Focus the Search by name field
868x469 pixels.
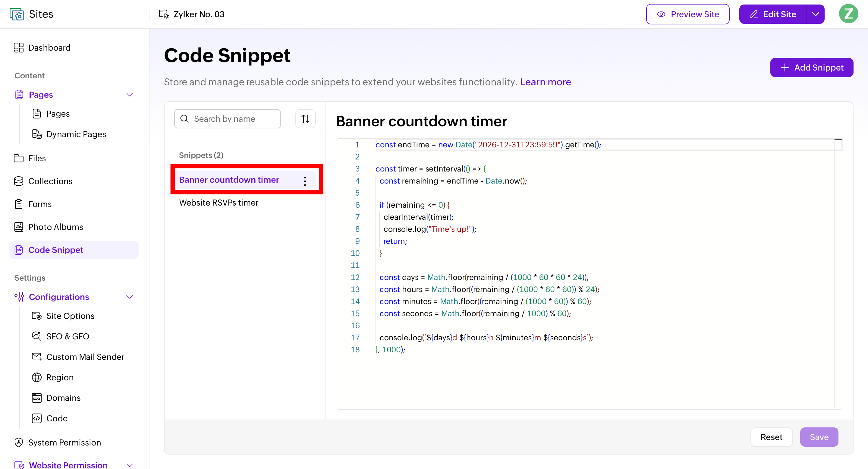(228, 118)
